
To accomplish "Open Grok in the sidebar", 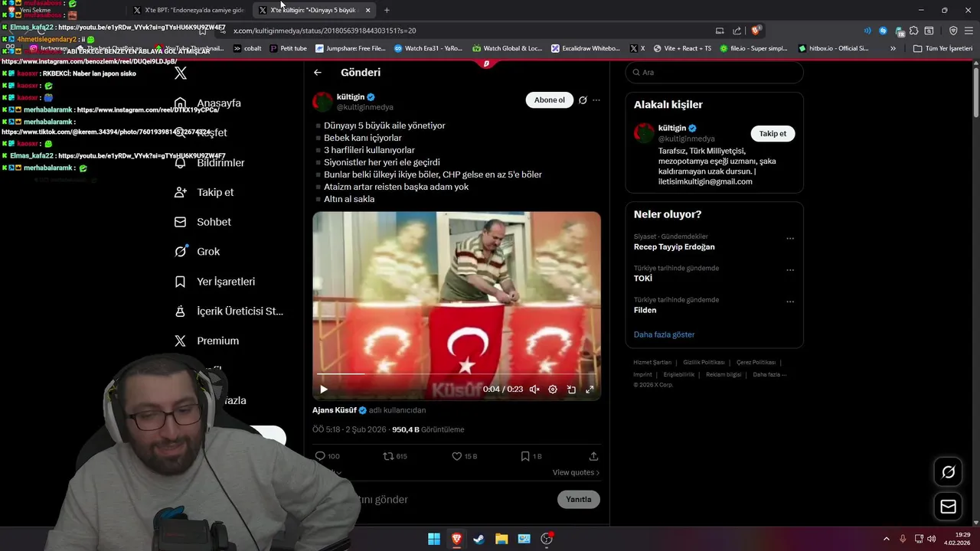I will pyautogui.click(x=198, y=252).
